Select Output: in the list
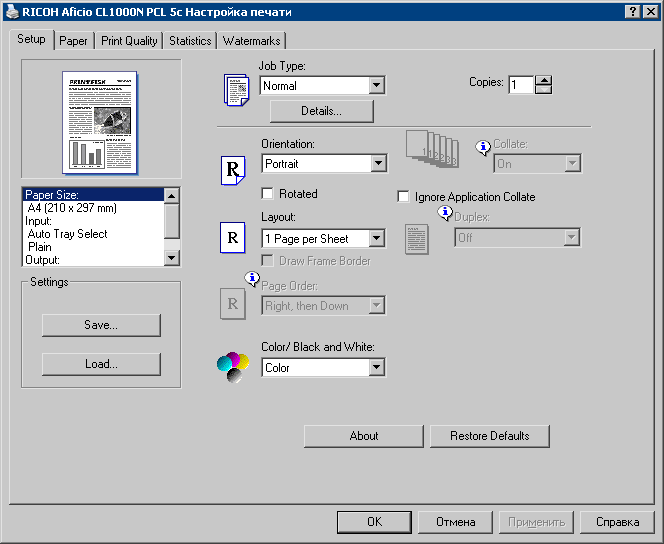Viewport: 664px width, 544px height. pos(93,260)
